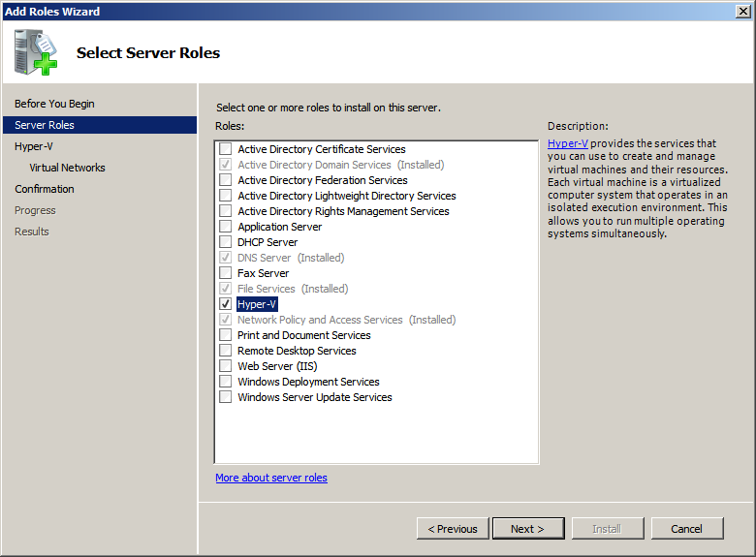Viewport: 756px width, 557px height.
Task: Enable the DHCP Server role checkbox
Action: pos(226,242)
